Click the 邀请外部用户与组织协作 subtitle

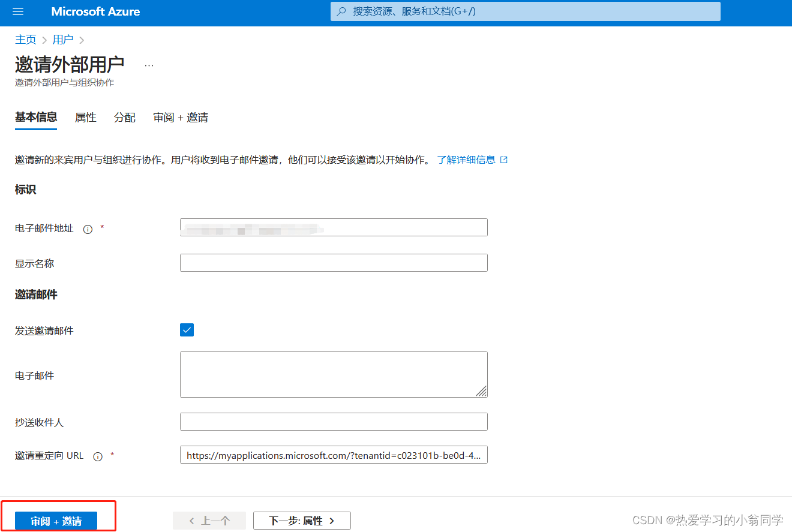click(x=64, y=83)
